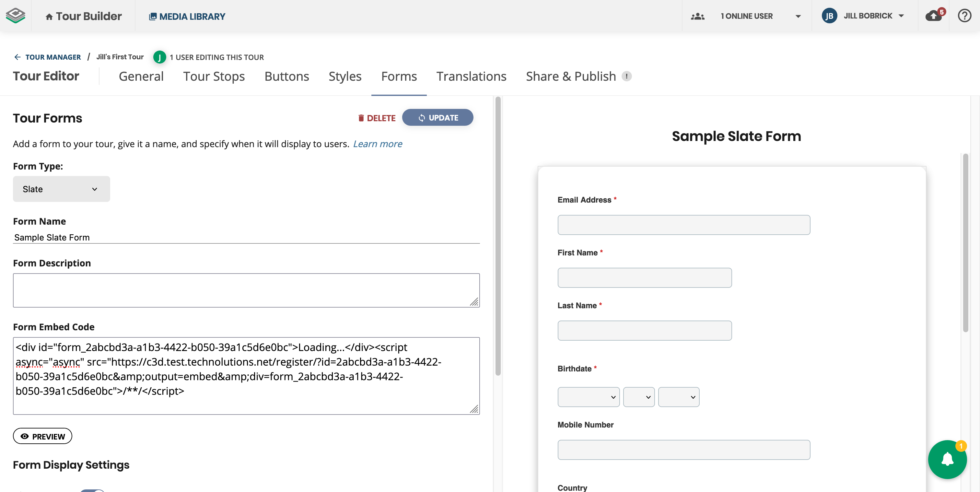
Task: Open the Translations tab
Action: coord(471,76)
